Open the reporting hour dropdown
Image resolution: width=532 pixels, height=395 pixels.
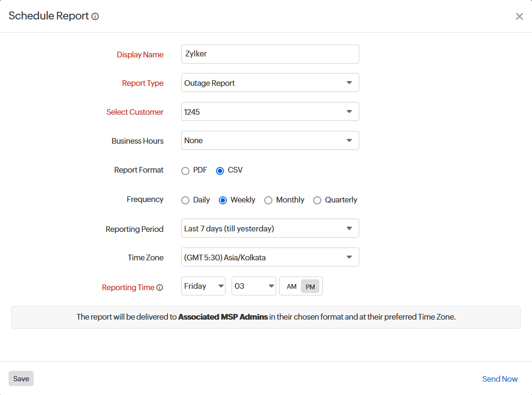point(253,286)
